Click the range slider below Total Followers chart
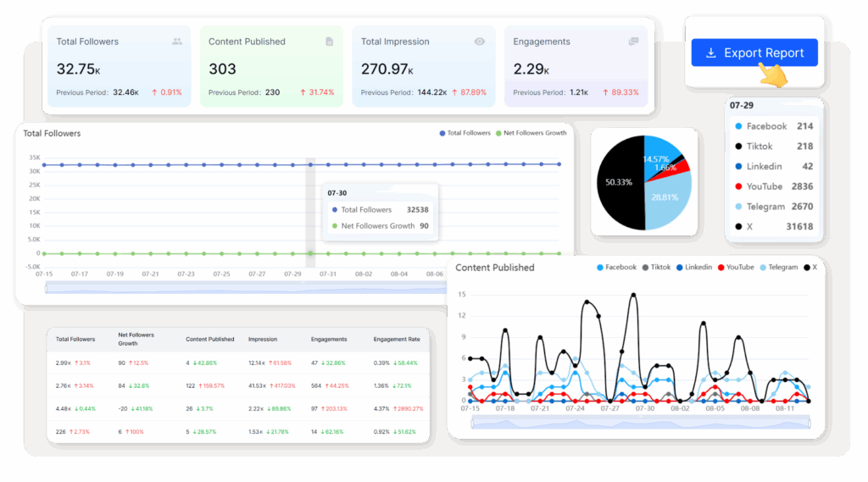This screenshot has height=482, width=868. point(246,288)
